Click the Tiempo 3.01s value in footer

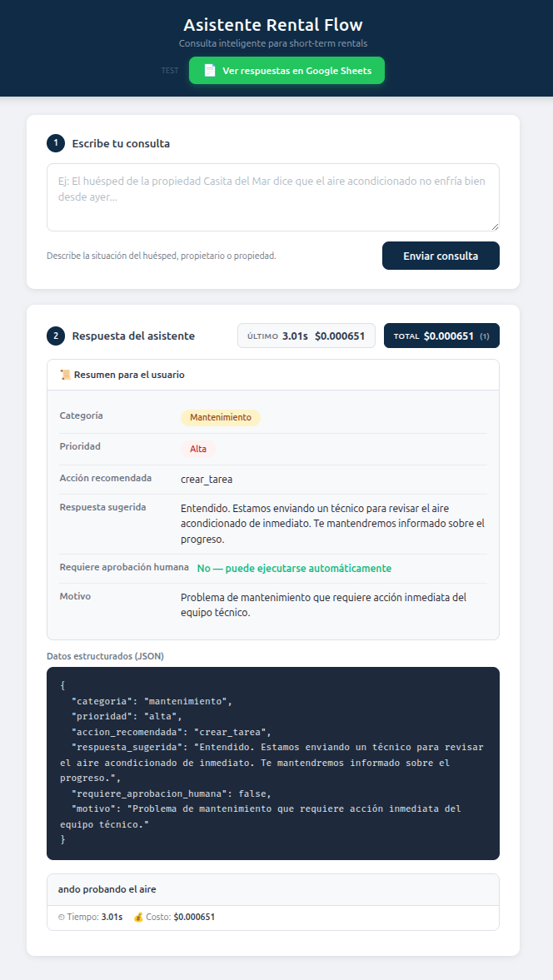pyautogui.click(x=112, y=917)
